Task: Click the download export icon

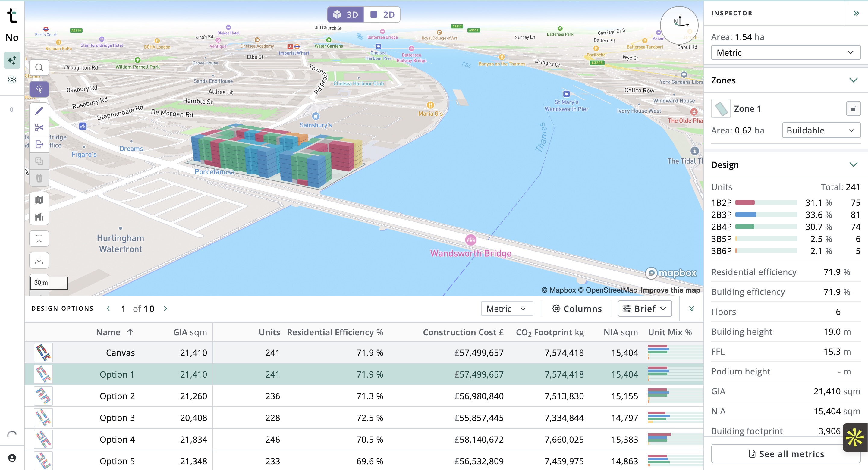Action: (x=39, y=260)
